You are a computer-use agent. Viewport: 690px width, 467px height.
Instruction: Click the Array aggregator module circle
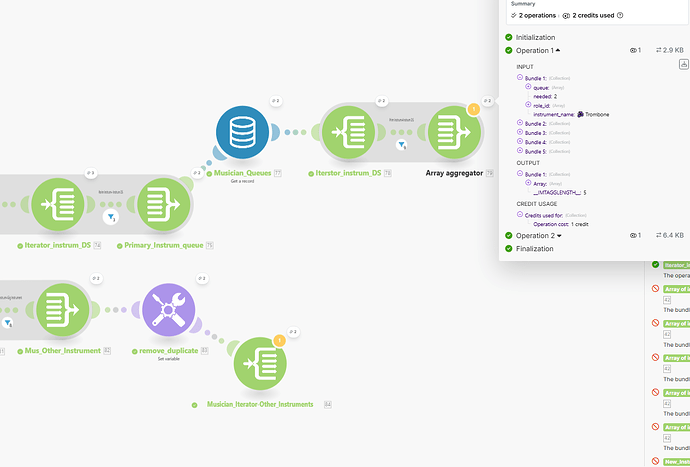[x=454, y=132]
